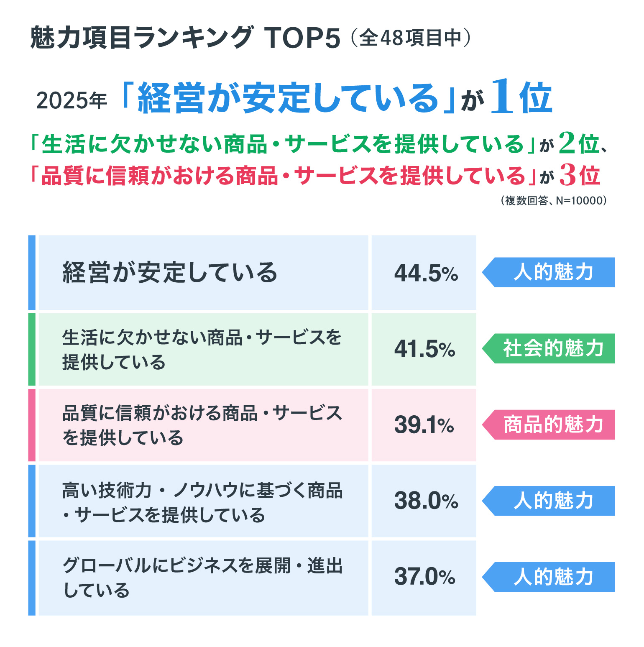Click the 39.1% value cell
The height and width of the screenshot is (647, 644).
(x=424, y=425)
